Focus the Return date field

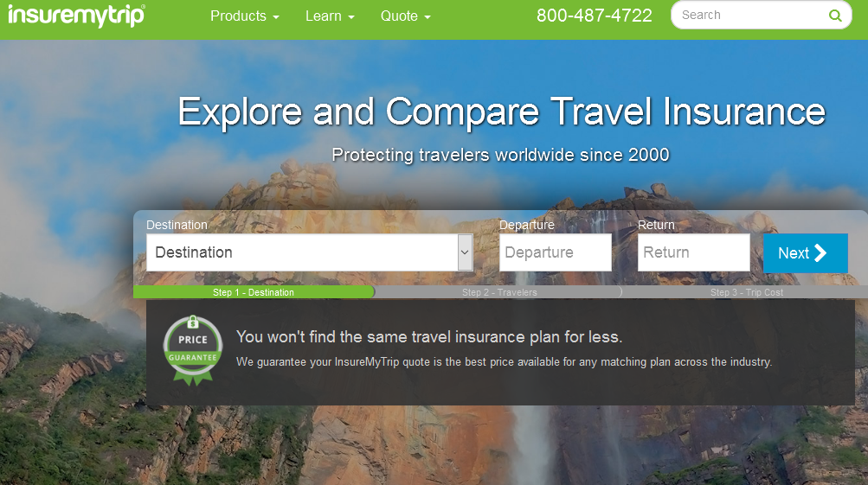(x=694, y=252)
